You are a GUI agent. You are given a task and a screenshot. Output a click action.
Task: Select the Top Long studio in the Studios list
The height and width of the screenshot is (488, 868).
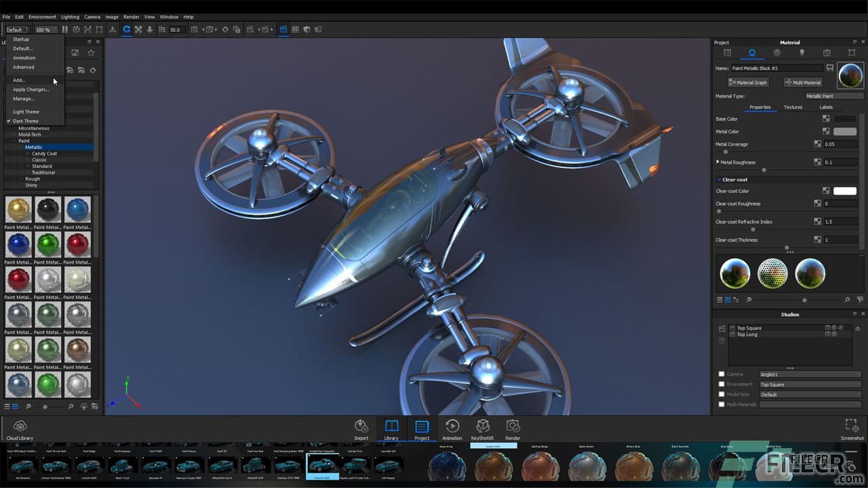pyautogui.click(x=751, y=334)
